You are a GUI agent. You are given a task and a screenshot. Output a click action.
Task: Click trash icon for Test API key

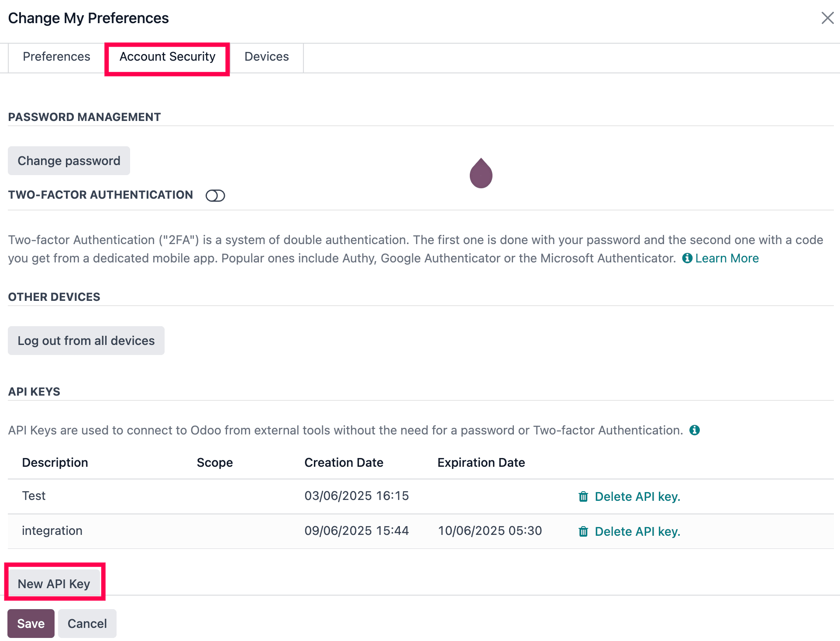tap(583, 496)
